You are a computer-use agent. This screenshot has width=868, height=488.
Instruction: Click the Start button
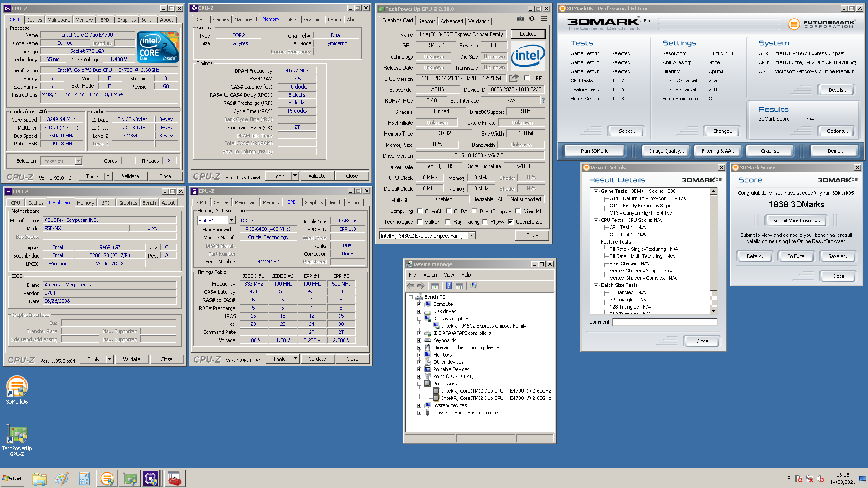point(13,479)
